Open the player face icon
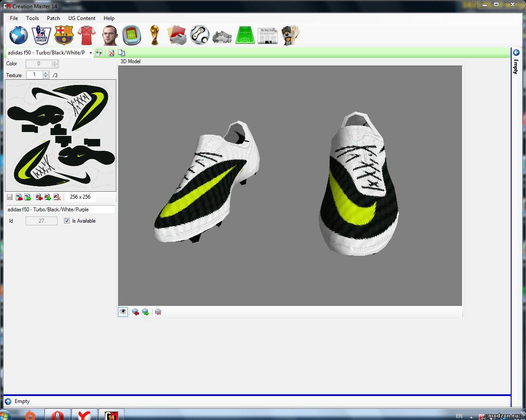The height and width of the screenshot is (420, 526). coord(109,35)
